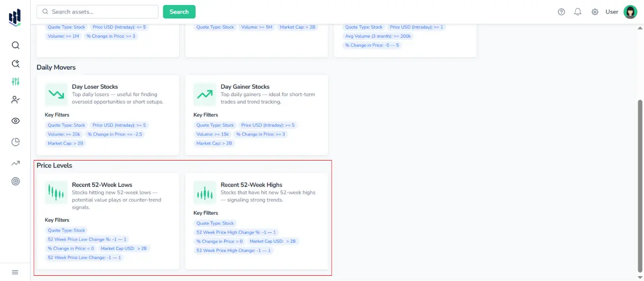Open the notifications bell
The width and height of the screenshot is (644, 281).
pos(578,12)
